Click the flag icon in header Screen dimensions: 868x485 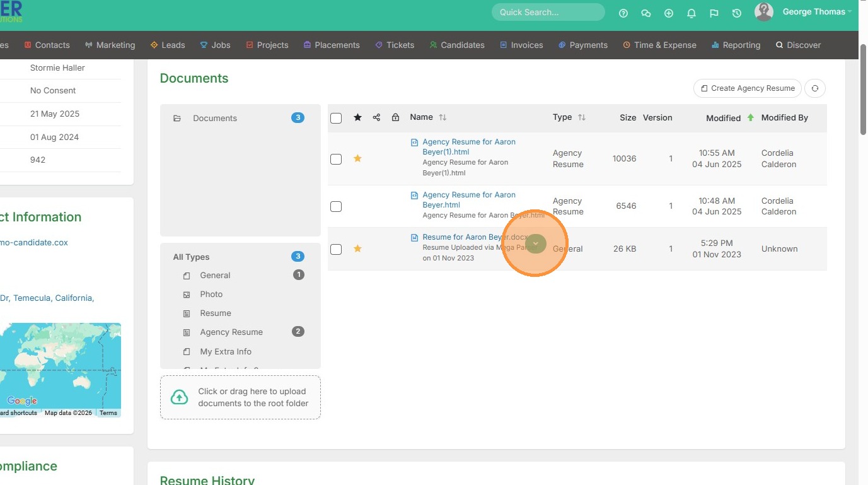(714, 13)
